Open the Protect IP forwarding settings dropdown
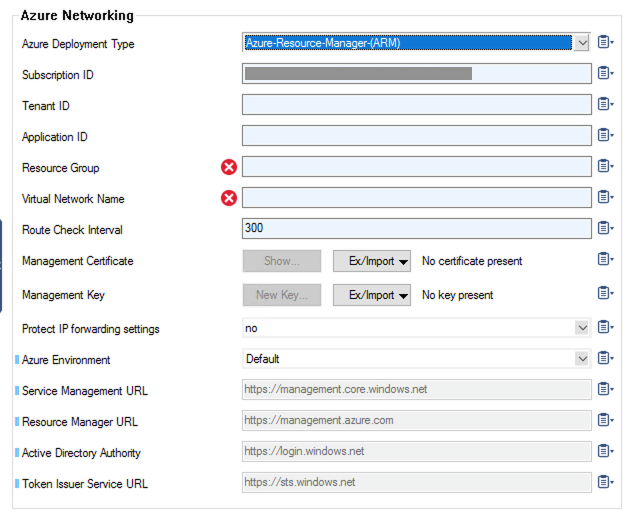This screenshot has width=630, height=522. pyautogui.click(x=582, y=328)
